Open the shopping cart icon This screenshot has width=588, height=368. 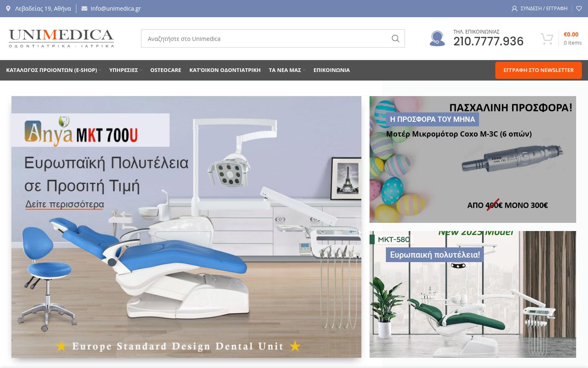tap(547, 39)
